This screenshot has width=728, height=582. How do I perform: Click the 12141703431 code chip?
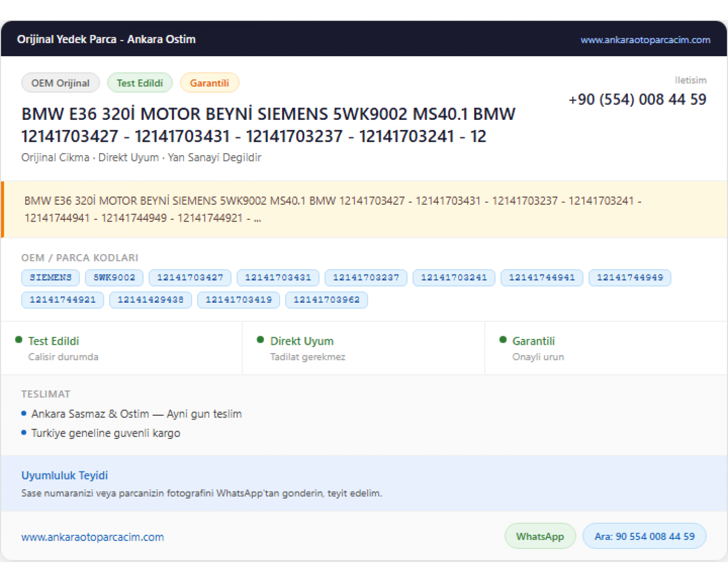coord(278,277)
